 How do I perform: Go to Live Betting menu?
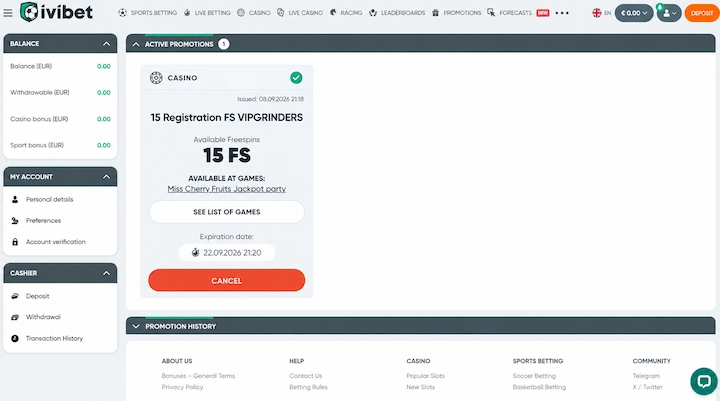point(213,13)
